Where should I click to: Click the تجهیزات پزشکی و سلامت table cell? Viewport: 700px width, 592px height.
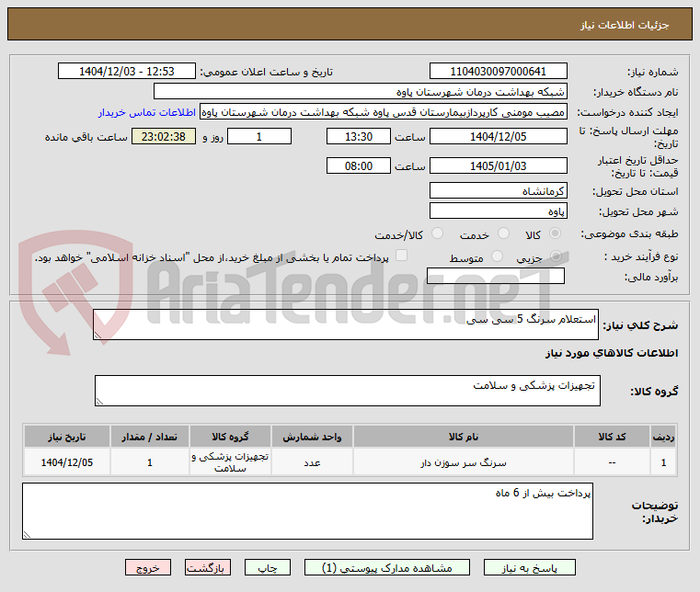230,462
